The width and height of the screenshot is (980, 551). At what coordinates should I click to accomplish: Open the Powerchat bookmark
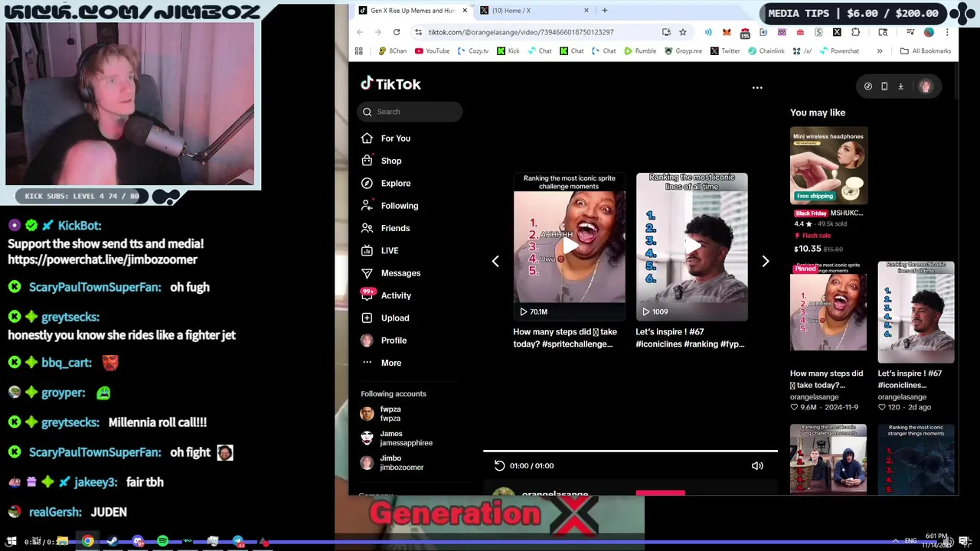point(839,51)
